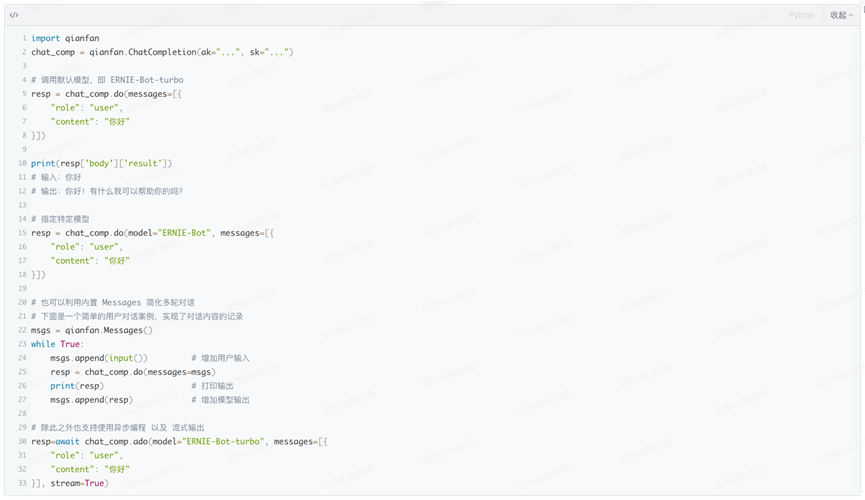Click the line with model="ERNIE-Bot"
865x500 pixels.
[152, 233]
